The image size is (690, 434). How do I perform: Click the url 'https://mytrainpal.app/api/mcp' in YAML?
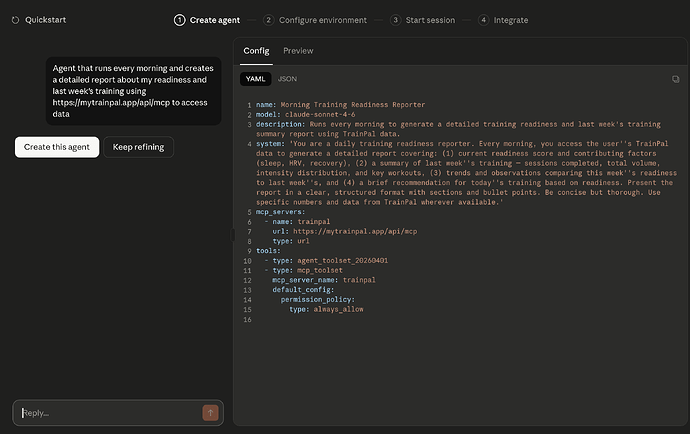(x=355, y=231)
